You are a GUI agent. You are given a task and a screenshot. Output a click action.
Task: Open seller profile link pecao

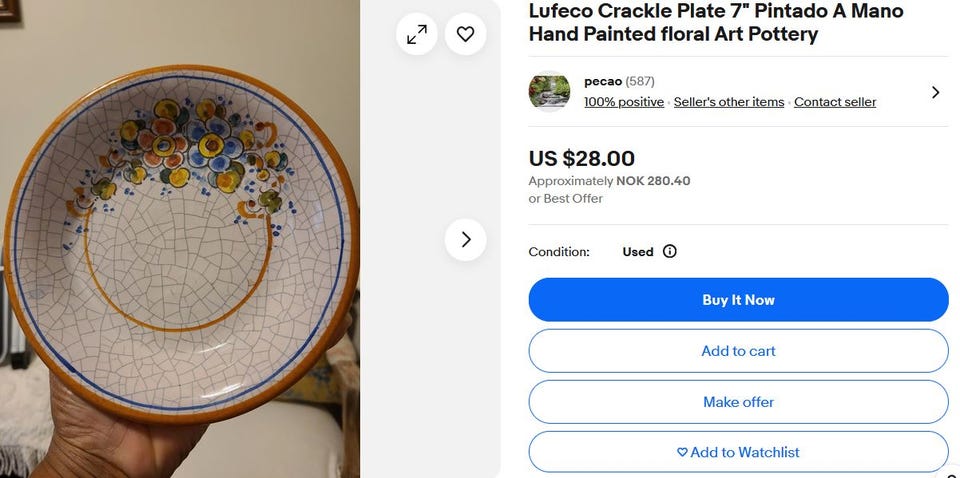(x=603, y=81)
